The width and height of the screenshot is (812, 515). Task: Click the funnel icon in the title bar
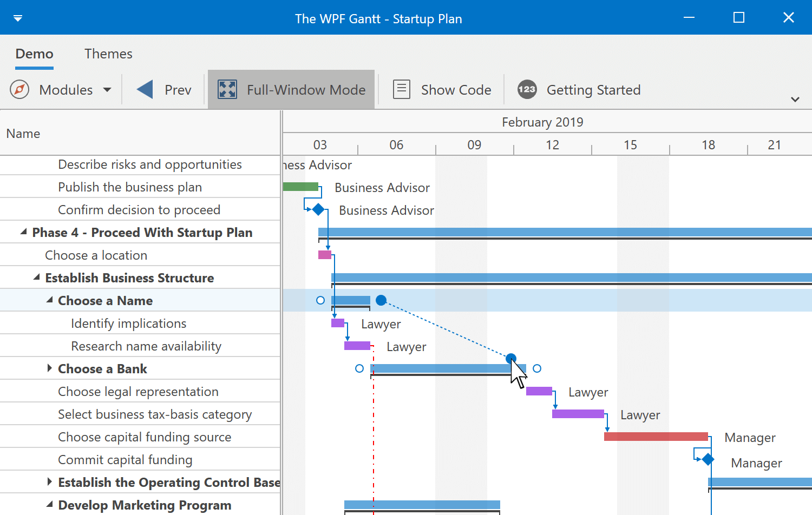coord(18,17)
